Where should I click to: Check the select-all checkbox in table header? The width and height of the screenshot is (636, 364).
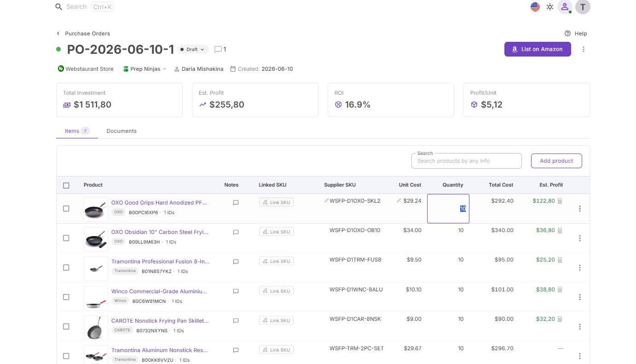point(66,185)
